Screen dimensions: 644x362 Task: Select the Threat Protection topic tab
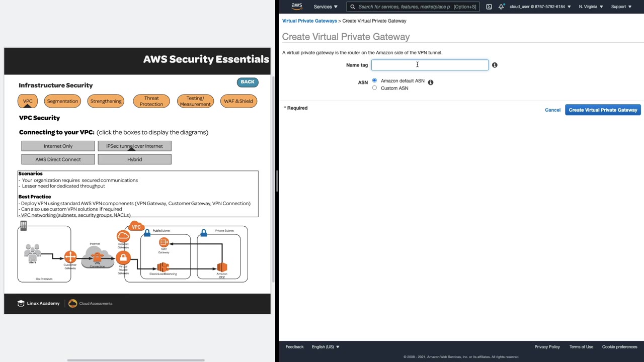coord(151,101)
